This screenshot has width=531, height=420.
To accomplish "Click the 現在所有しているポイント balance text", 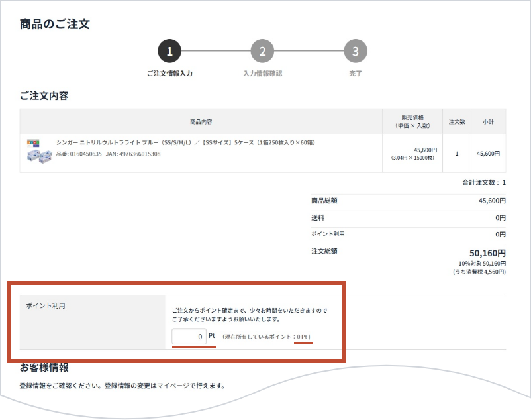I will click(x=266, y=337).
